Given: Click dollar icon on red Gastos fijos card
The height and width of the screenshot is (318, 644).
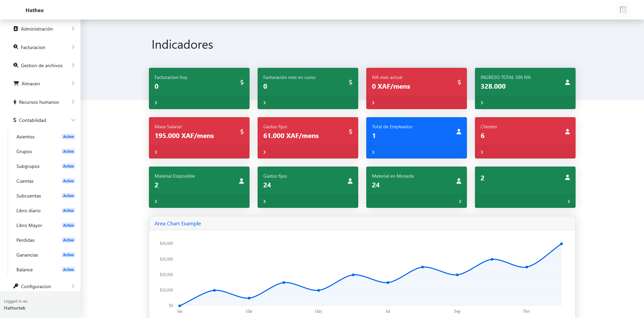Looking at the screenshot, I should tap(351, 132).
